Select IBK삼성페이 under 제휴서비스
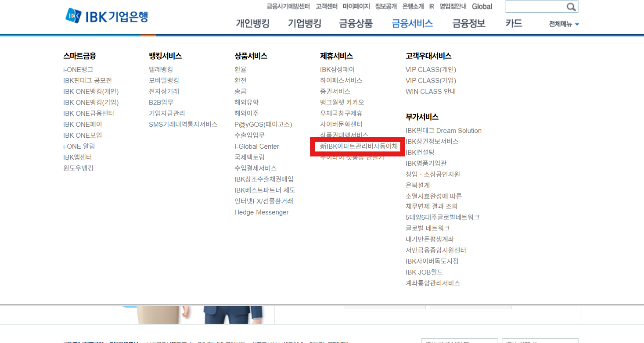 [338, 69]
